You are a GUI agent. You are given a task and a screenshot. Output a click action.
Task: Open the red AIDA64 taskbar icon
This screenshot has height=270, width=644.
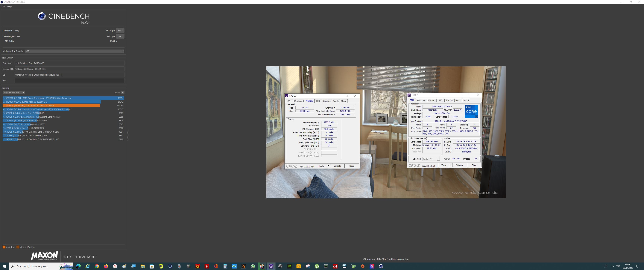(x=335, y=266)
